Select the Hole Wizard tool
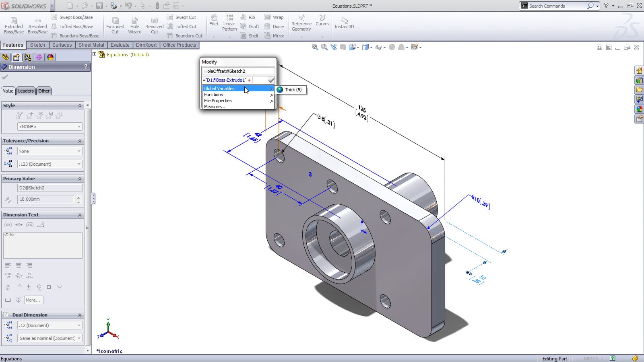 134,25
